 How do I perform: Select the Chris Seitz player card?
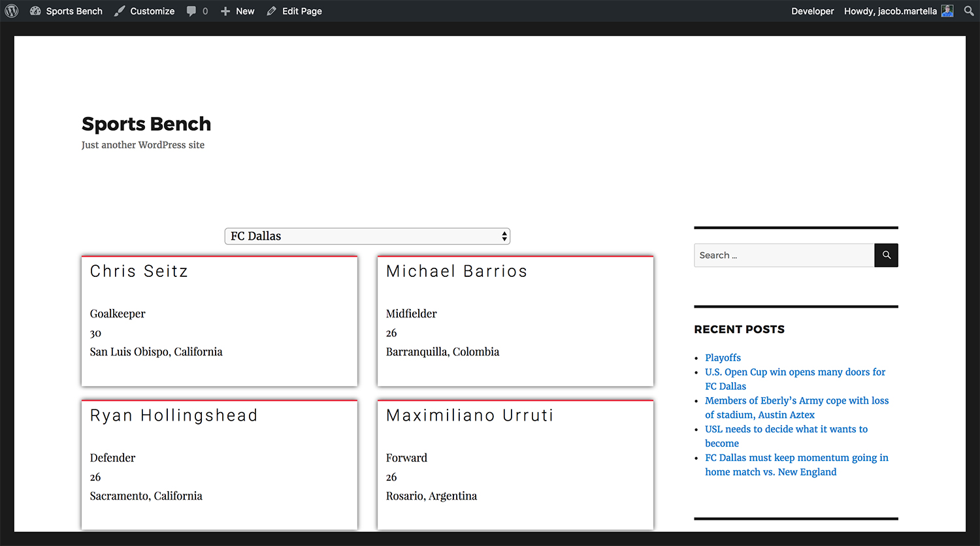[x=220, y=321]
